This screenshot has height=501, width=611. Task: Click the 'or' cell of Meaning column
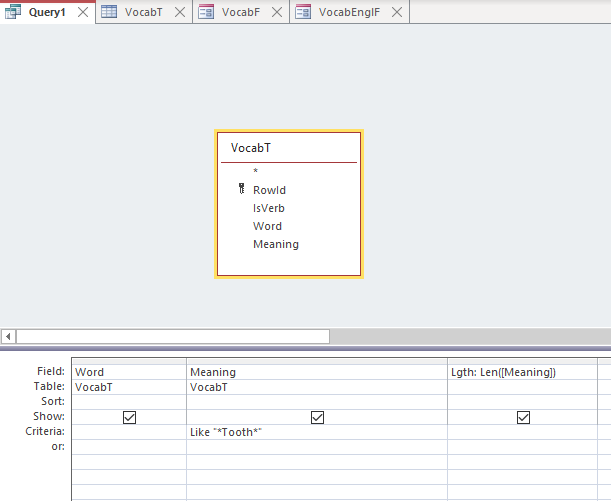point(317,447)
